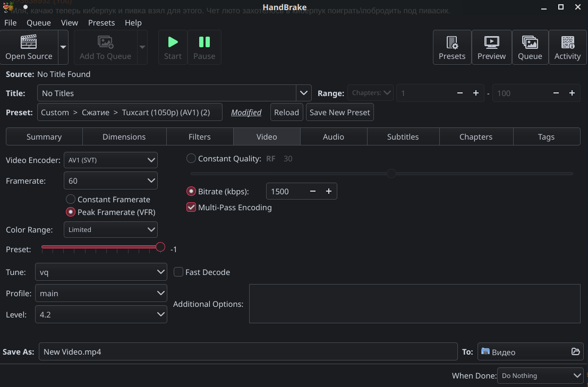This screenshot has width=588, height=387.
Task: Select the Constant Quality radio button
Action: click(x=191, y=158)
